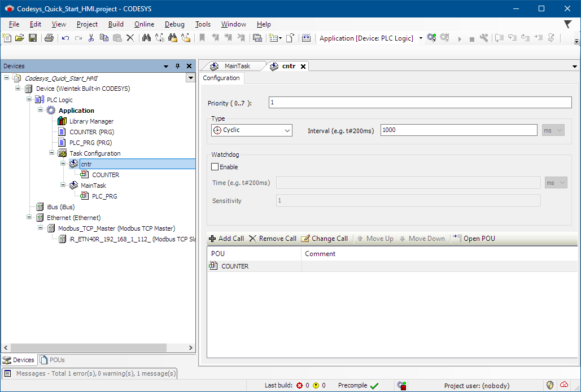Delete selection with the X toolbar icon
Image resolution: width=581 pixels, height=392 pixels.
130,38
